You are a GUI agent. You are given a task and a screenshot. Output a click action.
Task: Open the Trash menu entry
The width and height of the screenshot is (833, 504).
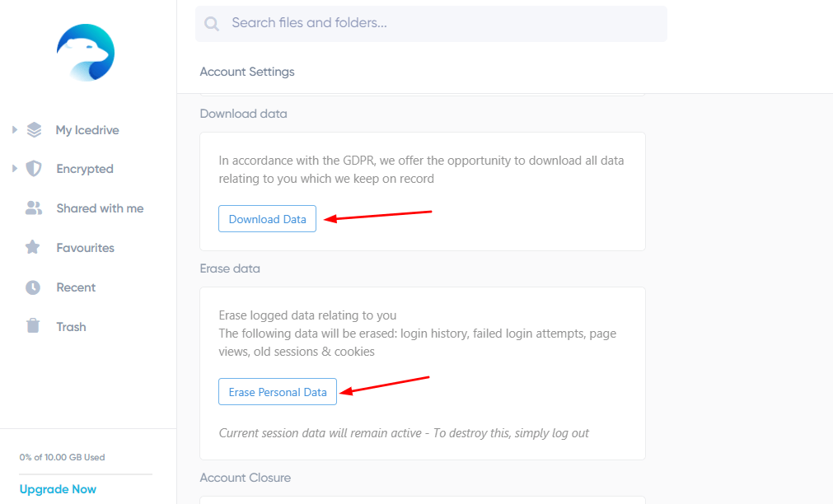click(x=71, y=326)
